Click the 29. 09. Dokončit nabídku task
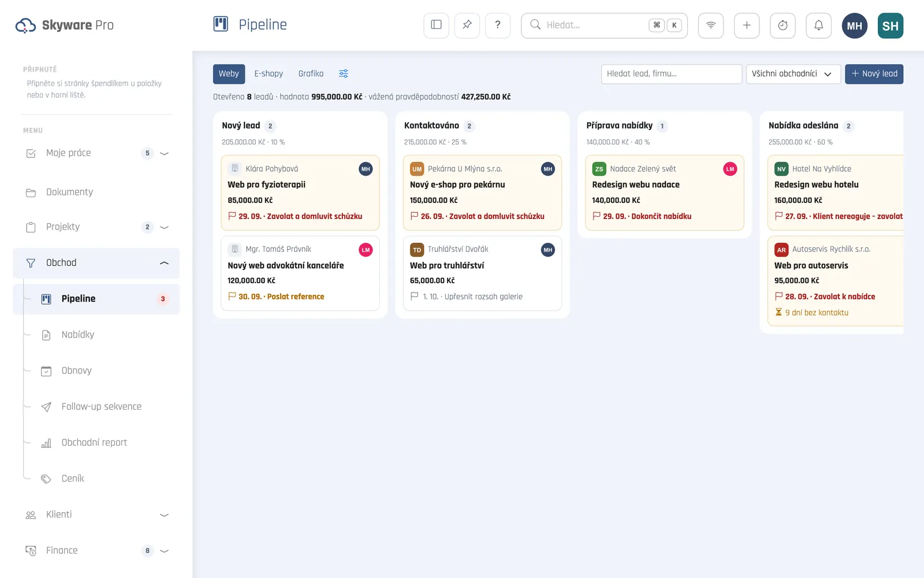Viewport: 924px width, 578px height. pos(642,216)
